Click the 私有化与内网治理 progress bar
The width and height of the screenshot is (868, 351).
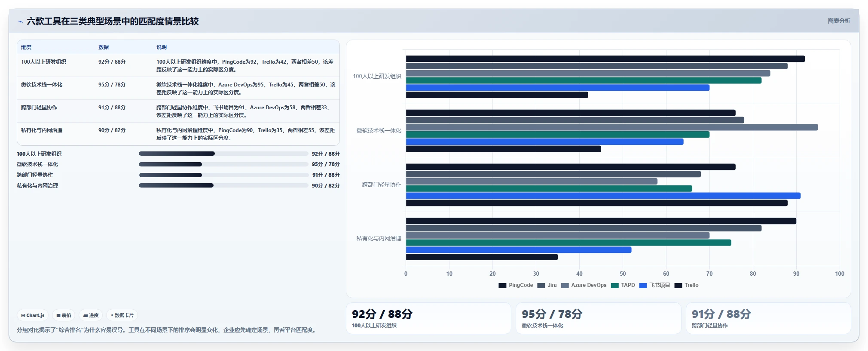(223, 185)
